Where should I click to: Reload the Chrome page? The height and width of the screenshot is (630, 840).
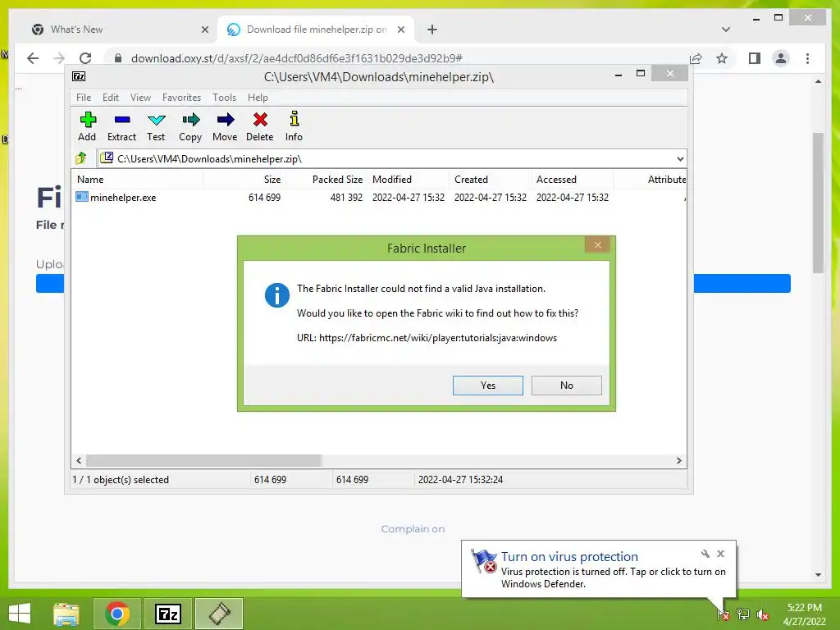(85, 58)
